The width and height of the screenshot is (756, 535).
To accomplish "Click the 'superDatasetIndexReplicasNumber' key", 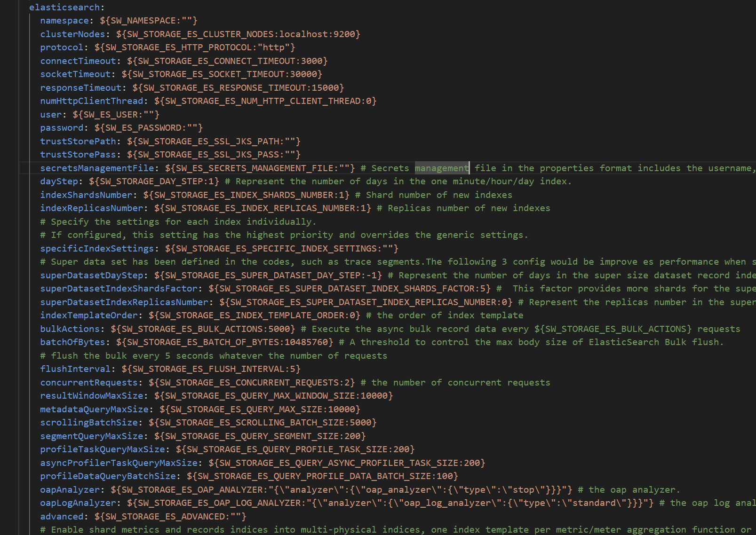I will (124, 302).
